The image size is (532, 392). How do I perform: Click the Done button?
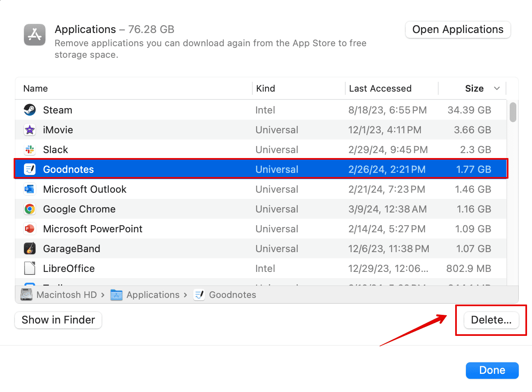coord(492,370)
